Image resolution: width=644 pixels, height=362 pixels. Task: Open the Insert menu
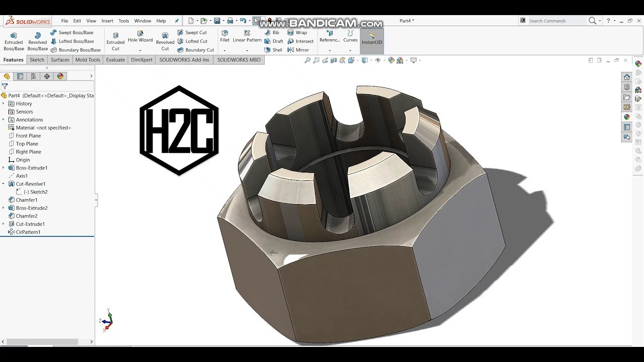(x=107, y=21)
